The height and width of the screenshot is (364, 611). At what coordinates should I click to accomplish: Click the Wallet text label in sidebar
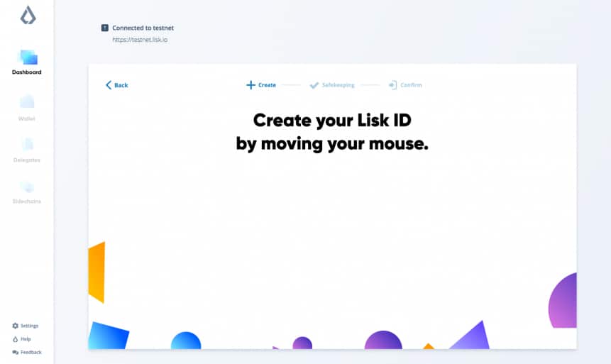click(x=26, y=118)
